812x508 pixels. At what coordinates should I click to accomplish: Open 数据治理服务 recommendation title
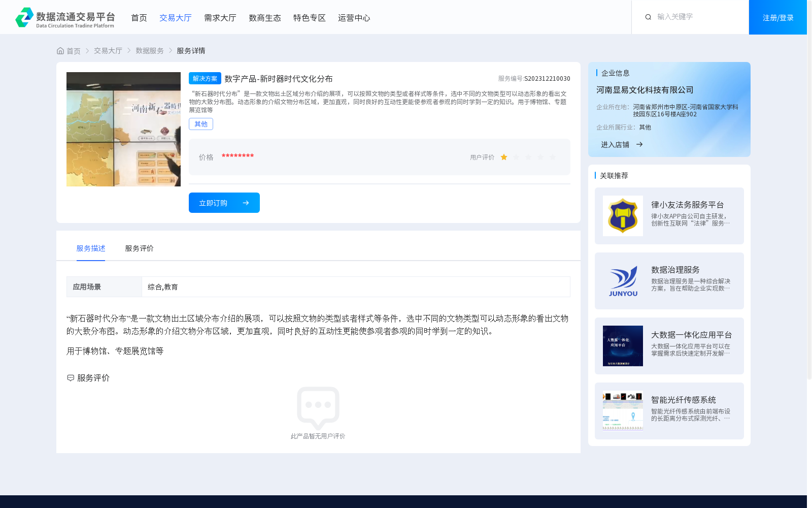pos(675,270)
